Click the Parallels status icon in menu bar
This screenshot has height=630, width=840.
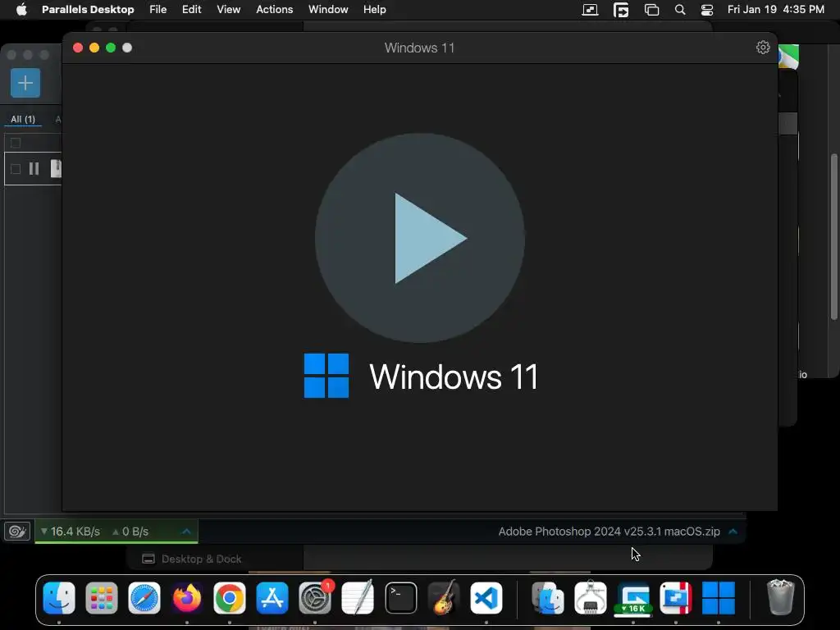pyautogui.click(x=590, y=10)
